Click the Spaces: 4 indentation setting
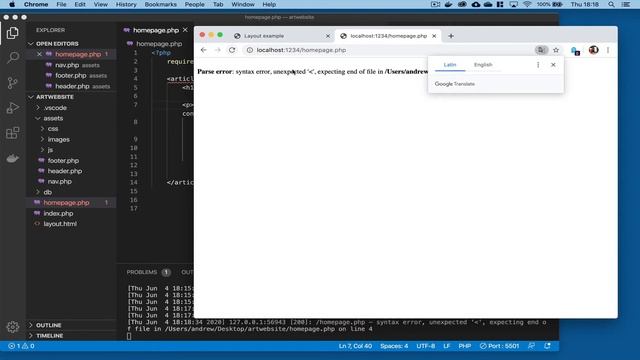Image resolution: width=640 pixels, height=360 pixels. click(x=394, y=346)
